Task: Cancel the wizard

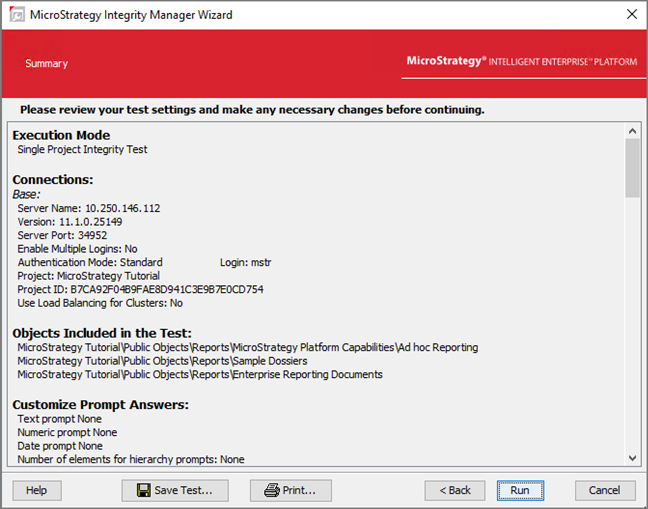Action: 605,490
